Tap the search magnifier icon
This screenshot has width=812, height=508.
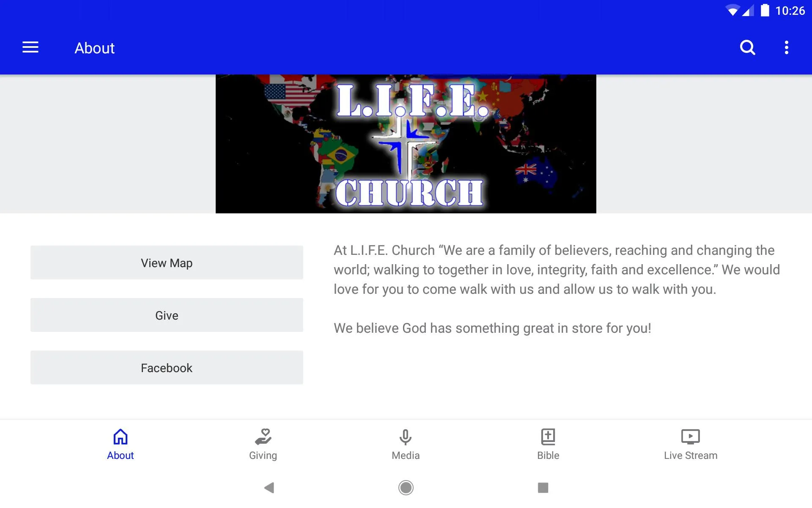[747, 48]
